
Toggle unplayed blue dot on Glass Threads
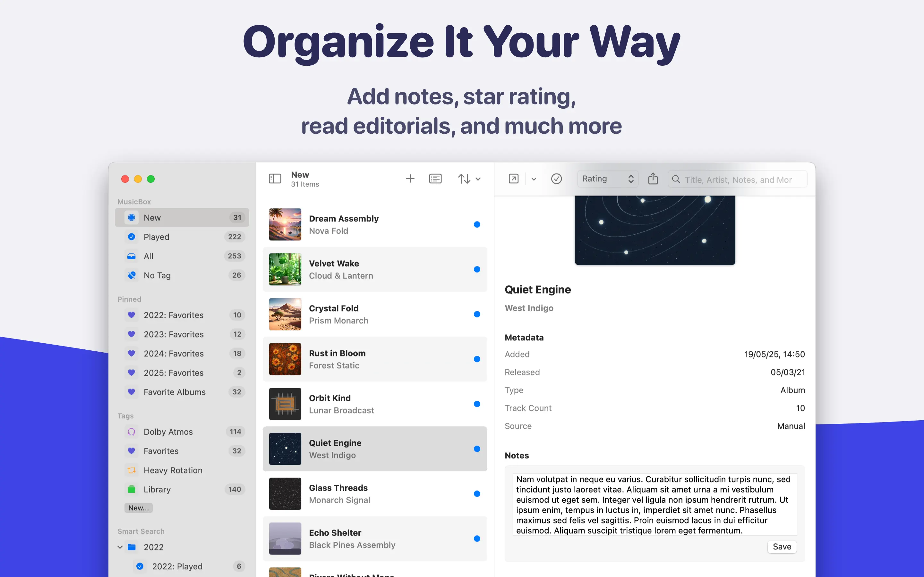click(x=477, y=494)
